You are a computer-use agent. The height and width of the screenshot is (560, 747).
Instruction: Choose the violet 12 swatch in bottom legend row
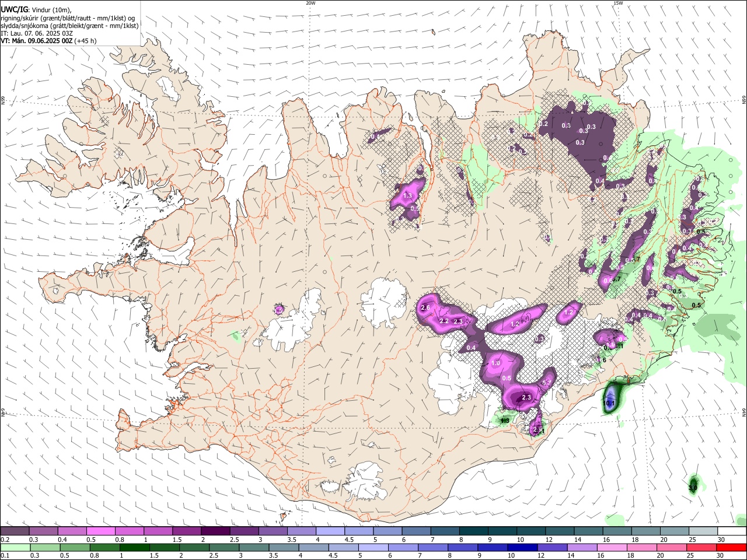pos(552,547)
